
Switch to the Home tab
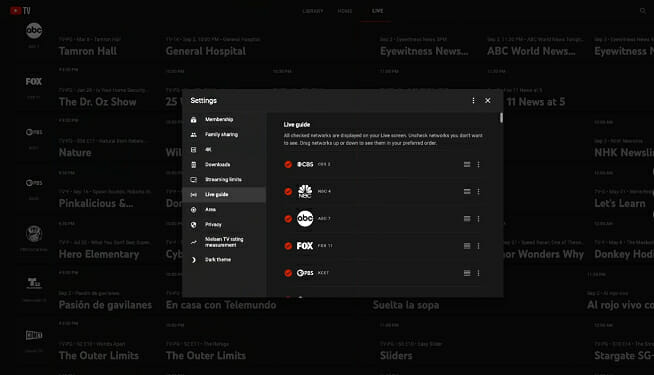pyautogui.click(x=345, y=11)
